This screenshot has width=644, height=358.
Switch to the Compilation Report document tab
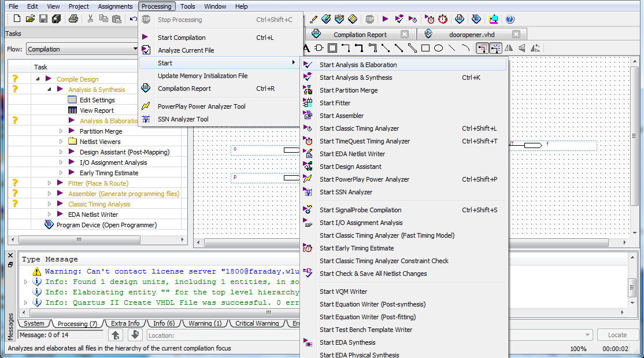tap(360, 35)
